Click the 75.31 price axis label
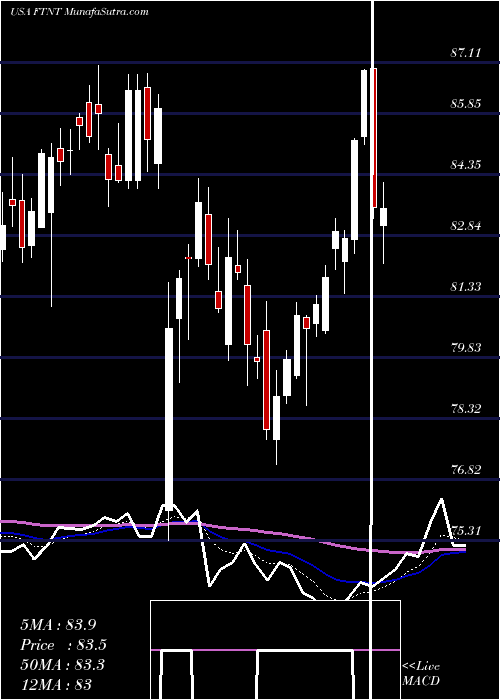Screen dimensions: 500x700 (466, 530)
